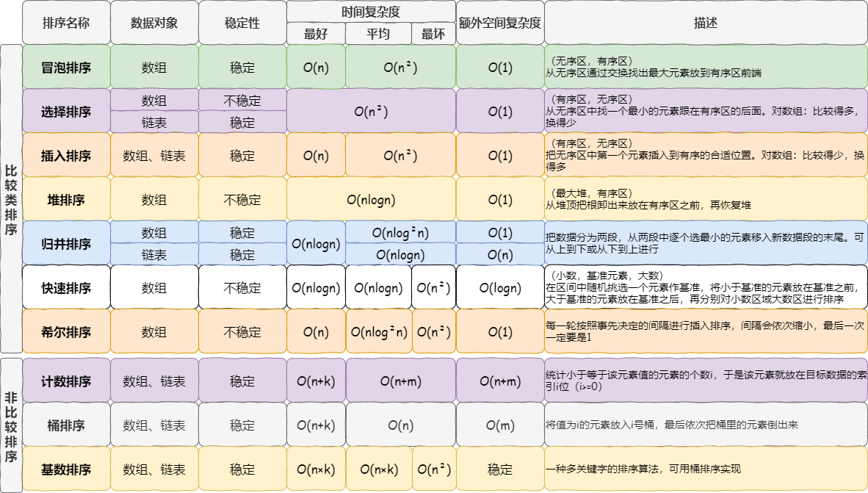Select the 数据对象 header cell
Screen dimensions: 868x493
point(154,23)
